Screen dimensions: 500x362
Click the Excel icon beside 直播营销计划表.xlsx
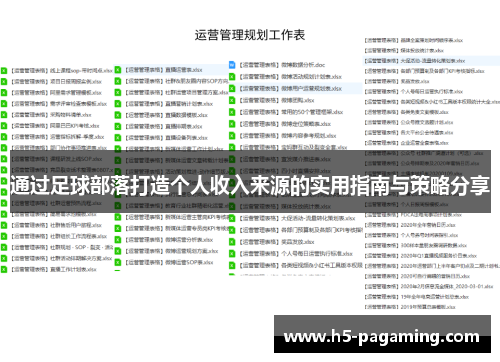118,104
